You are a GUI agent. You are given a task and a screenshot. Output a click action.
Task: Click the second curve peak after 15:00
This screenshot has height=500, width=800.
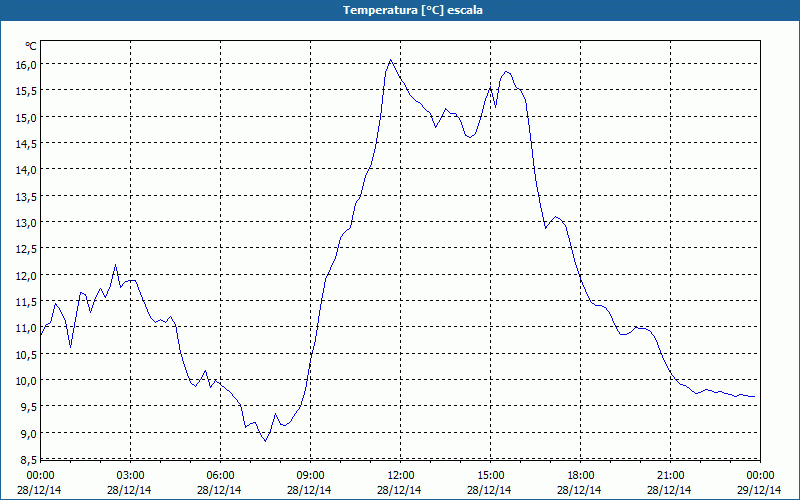point(506,71)
